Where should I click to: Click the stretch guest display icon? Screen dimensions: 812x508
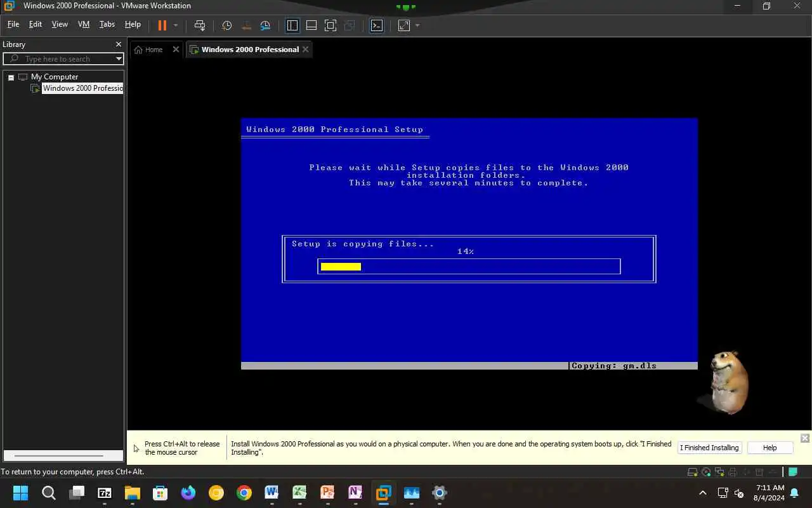(404, 25)
